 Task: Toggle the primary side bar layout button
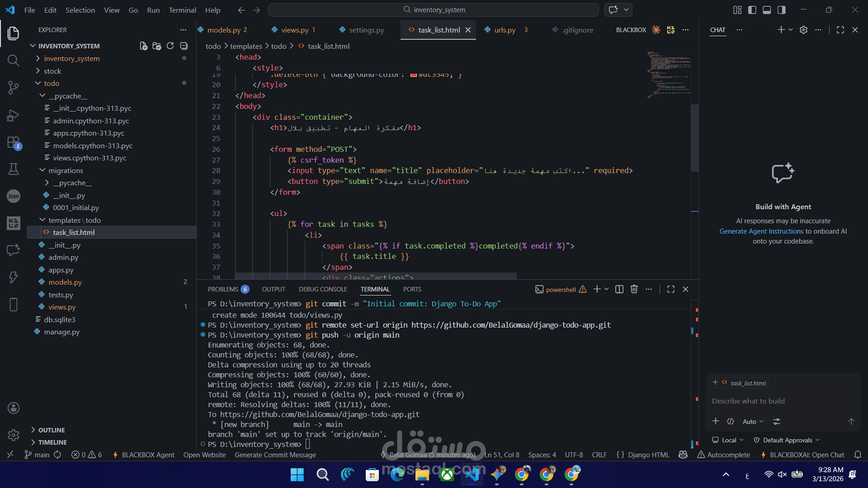[x=752, y=10]
